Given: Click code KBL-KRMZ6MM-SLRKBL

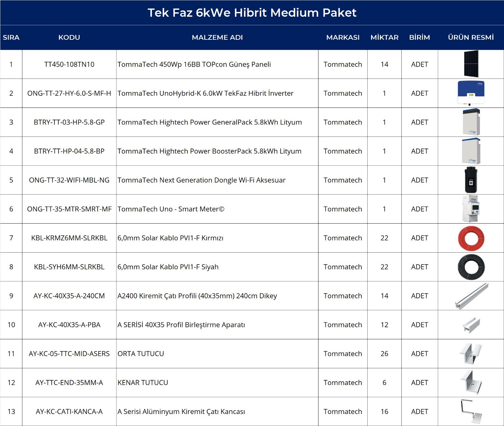Looking at the screenshot, I should [x=69, y=238].
